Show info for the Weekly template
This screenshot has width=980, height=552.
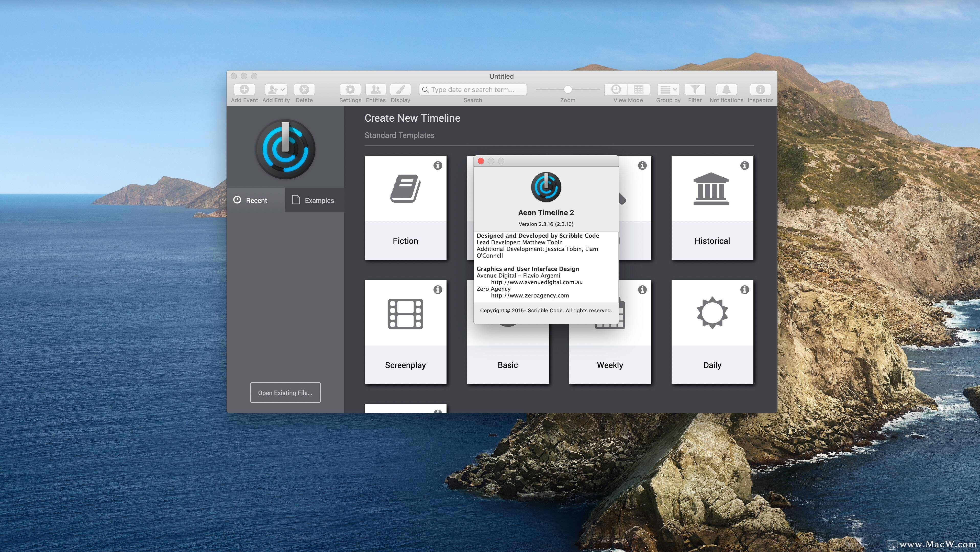(x=642, y=290)
